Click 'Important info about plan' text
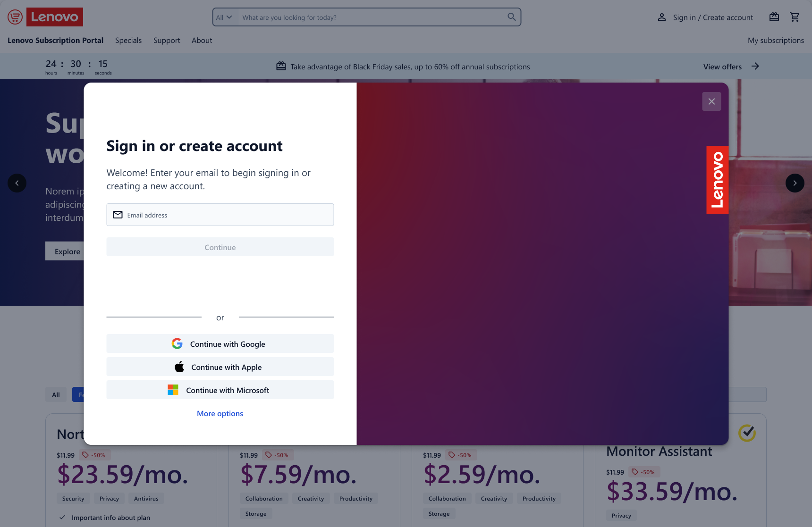 (111, 518)
